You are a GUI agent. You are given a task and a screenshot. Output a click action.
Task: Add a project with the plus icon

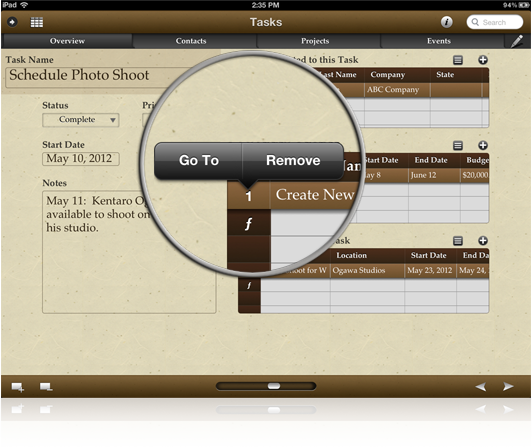(x=483, y=146)
